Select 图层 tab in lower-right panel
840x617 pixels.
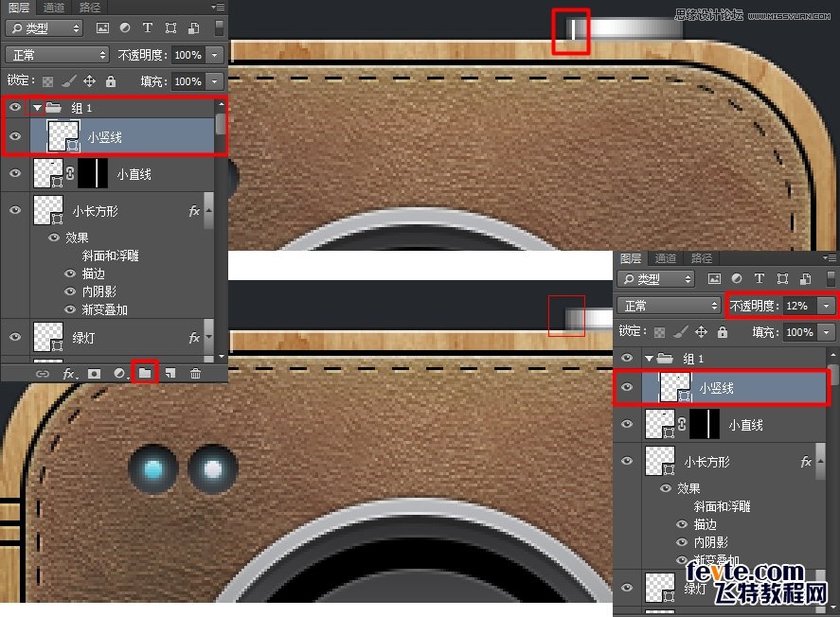(x=631, y=258)
